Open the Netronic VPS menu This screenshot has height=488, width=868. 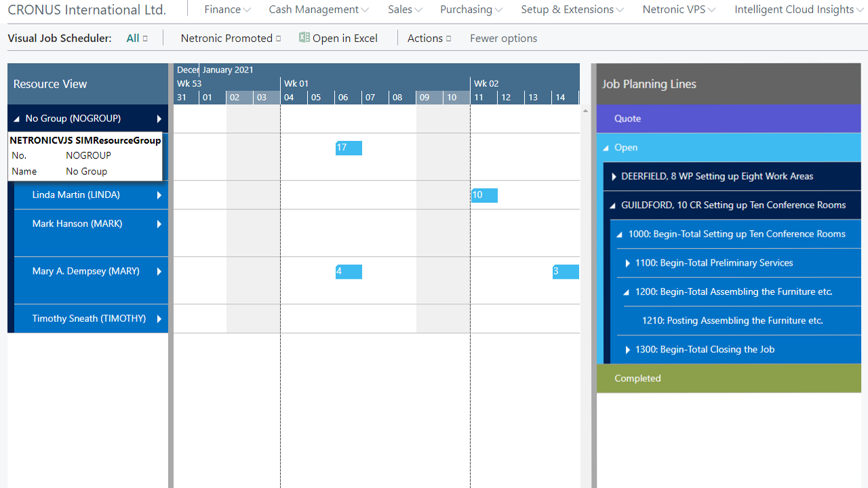click(679, 9)
